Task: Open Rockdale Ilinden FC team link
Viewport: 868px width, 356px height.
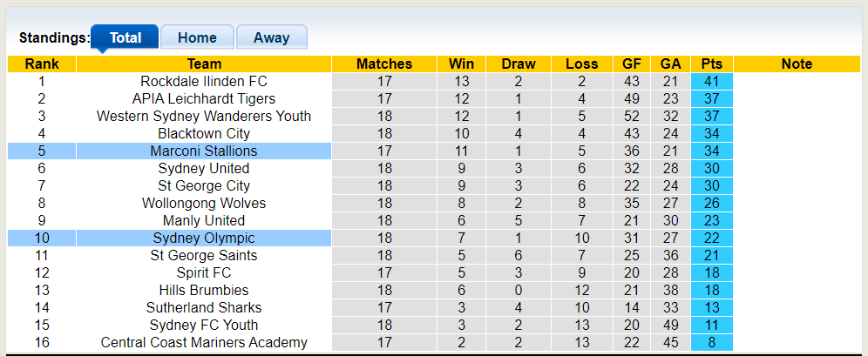Action: [x=204, y=81]
